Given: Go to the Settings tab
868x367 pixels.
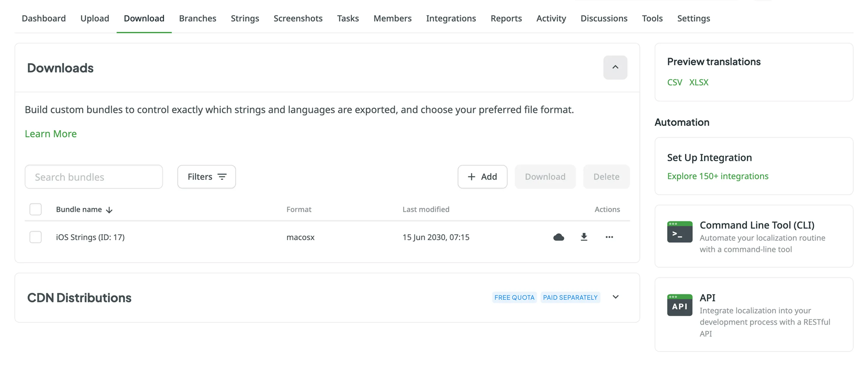Looking at the screenshot, I should 693,18.
